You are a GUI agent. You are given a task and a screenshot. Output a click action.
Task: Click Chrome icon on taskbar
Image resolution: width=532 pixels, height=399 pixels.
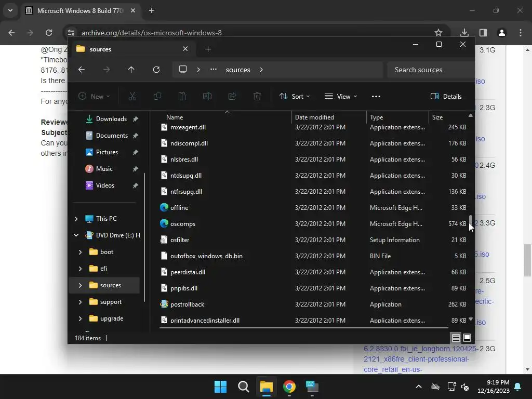pos(289,387)
